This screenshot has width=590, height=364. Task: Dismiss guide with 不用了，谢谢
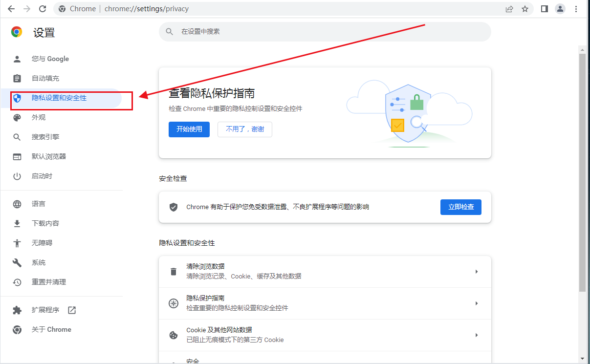tap(245, 129)
